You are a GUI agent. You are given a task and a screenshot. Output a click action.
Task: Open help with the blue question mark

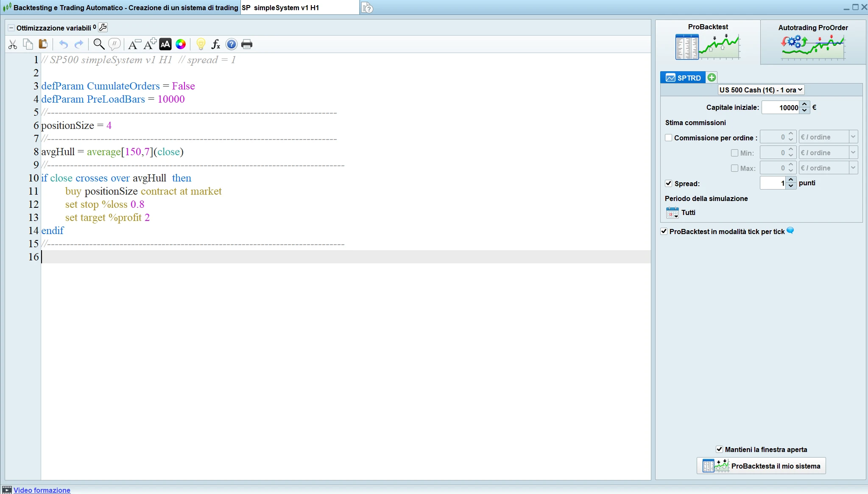(232, 44)
